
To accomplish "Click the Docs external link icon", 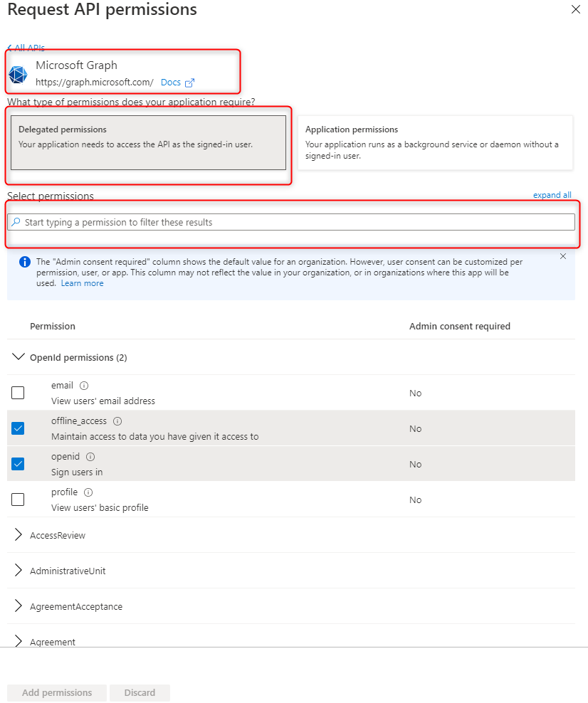I will coord(189,83).
